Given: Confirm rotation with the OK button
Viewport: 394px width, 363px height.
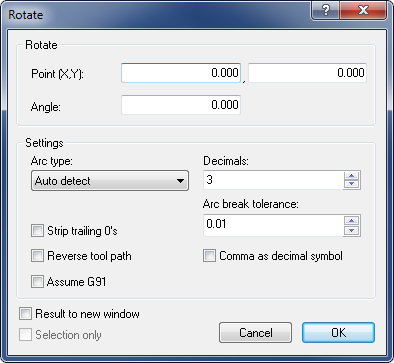Looking at the screenshot, I should (x=338, y=332).
